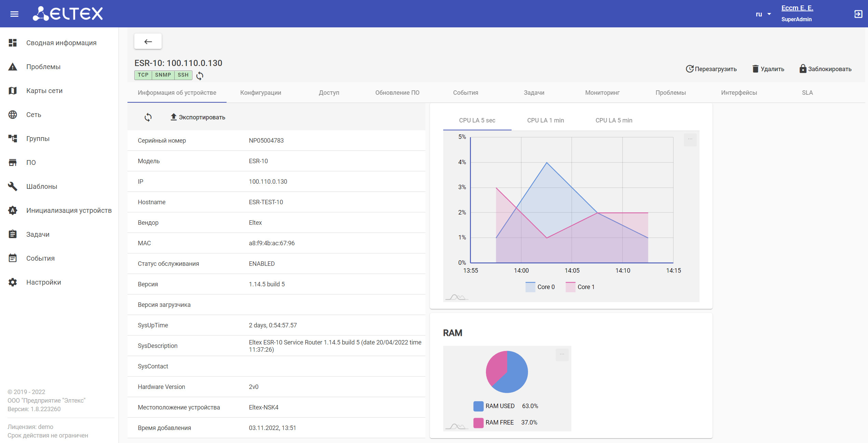Refresh the TCP/SNMP/SSH availability status icon
Image resolution: width=868 pixels, height=443 pixels.
[200, 76]
